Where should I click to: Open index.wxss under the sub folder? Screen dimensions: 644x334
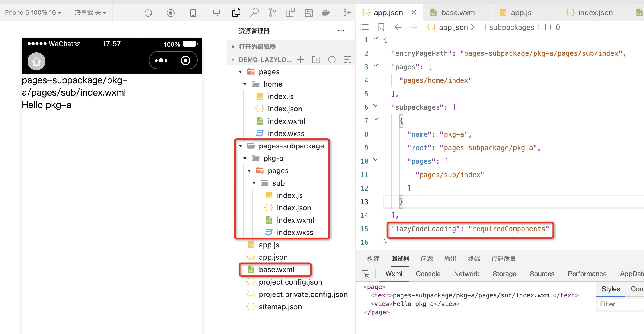point(295,233)
